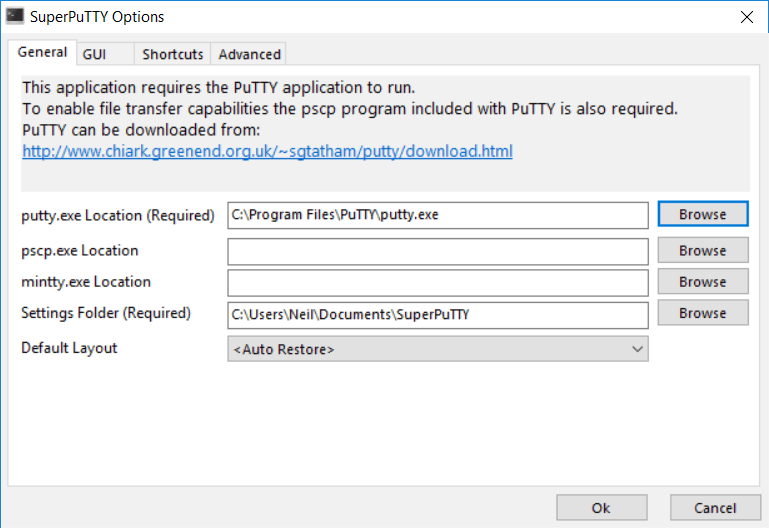769x528 pixels.
Task: Cancel the options dialog
Action: tap(715, 508)
